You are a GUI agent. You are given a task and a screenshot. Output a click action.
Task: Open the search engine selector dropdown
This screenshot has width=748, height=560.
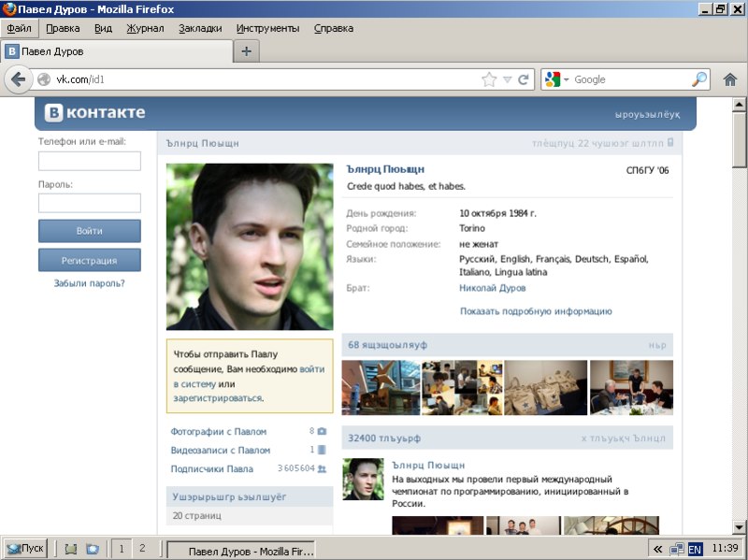567,79
